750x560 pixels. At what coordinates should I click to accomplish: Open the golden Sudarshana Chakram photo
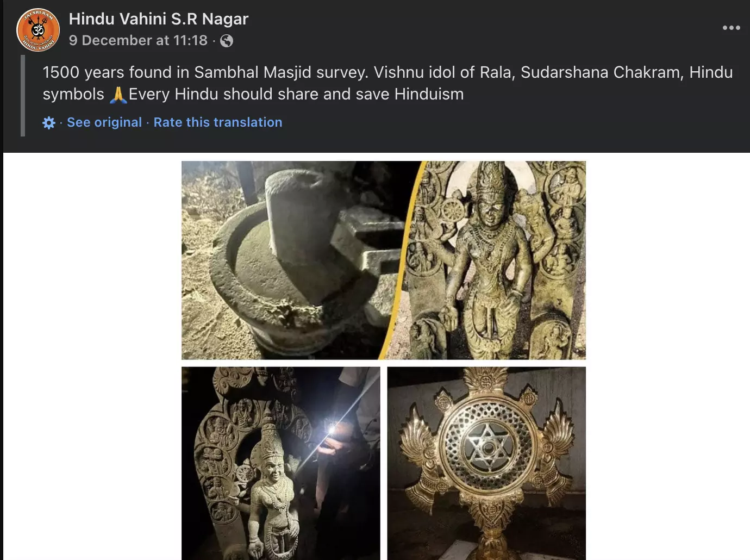coord(486,463)
